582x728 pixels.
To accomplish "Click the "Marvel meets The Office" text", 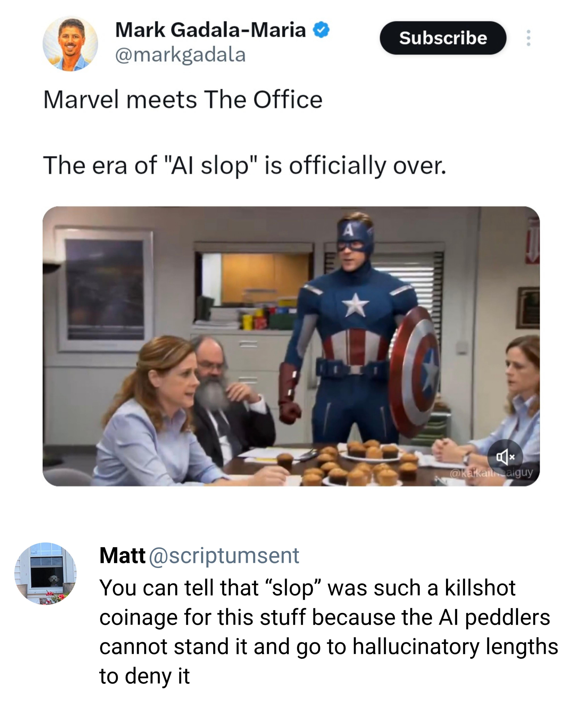I will tap(183, 100).
